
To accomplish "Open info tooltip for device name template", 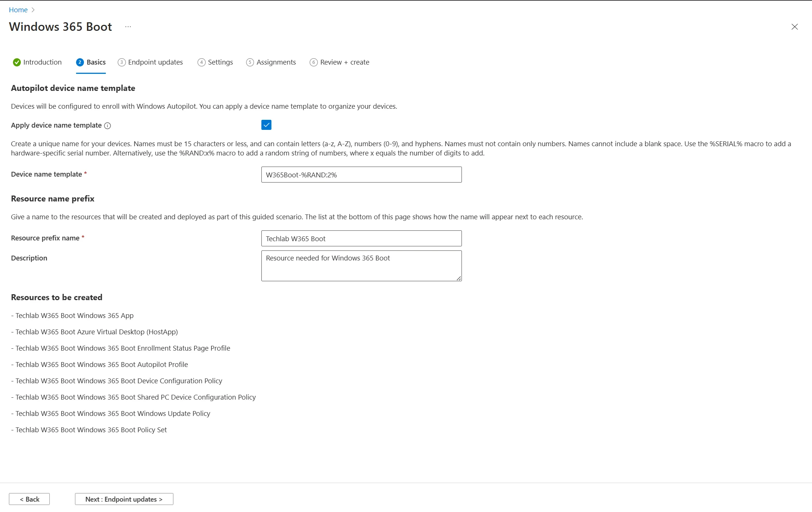I will click(107, 126).
